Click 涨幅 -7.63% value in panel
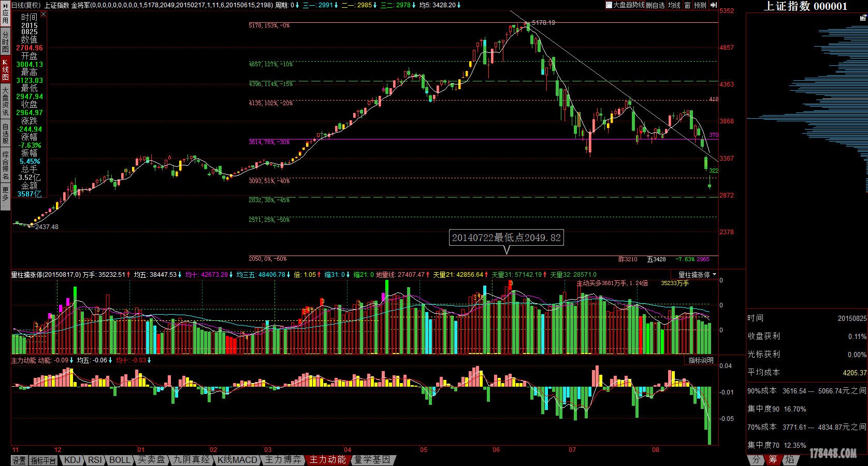 coord(30,145)
